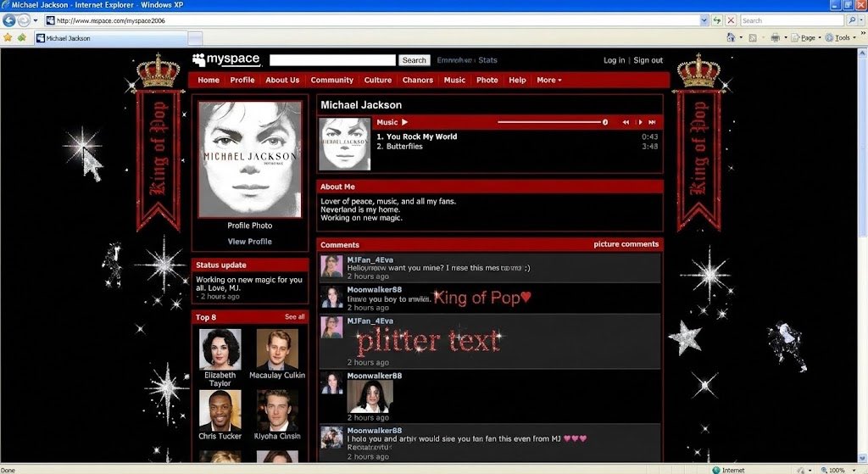Click the red stop loading button

pos(731,20)
